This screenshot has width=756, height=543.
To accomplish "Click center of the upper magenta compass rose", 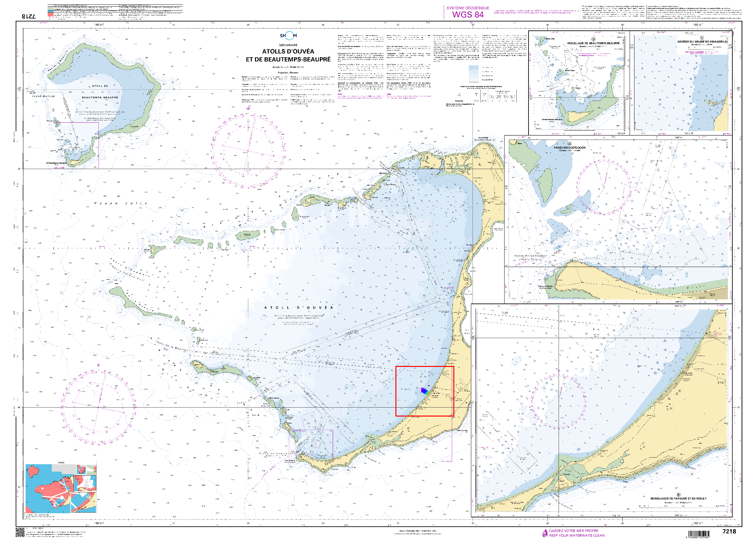I will pos(248,151).
